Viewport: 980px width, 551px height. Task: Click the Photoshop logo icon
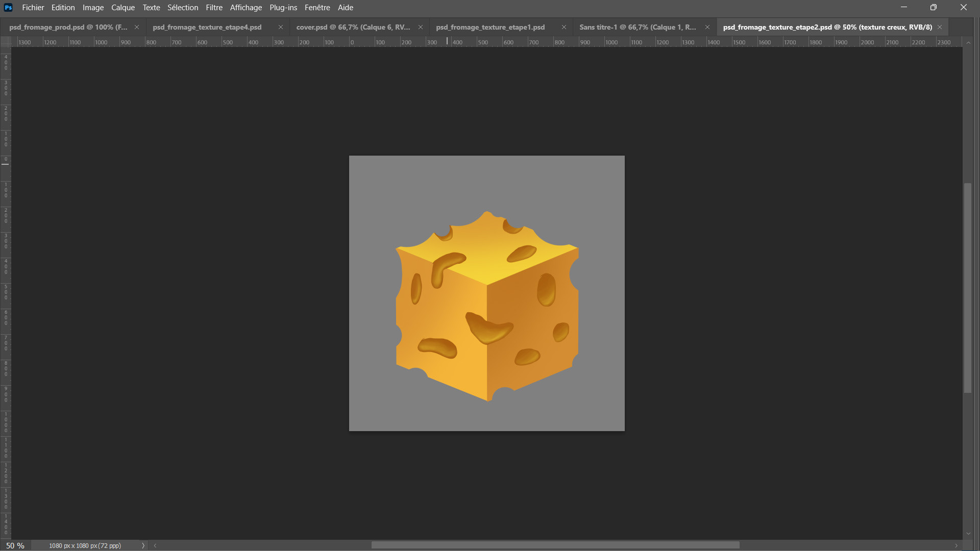coord(8,8)
